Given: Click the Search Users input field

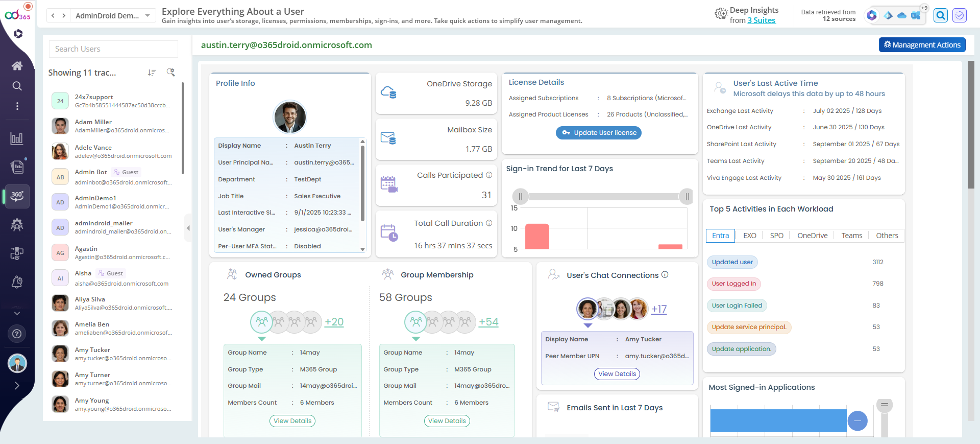Looking at the screenshot, I should [113, 49].
